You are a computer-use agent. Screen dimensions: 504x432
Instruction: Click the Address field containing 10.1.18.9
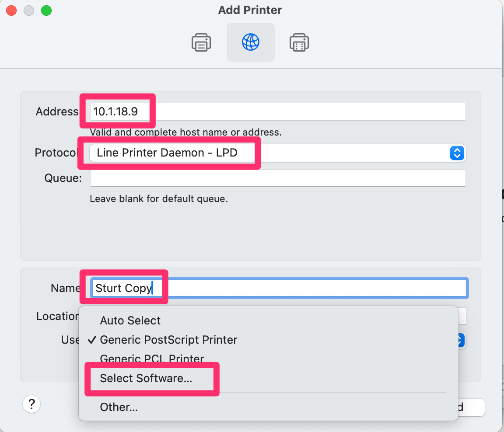[x=277, y=111]
